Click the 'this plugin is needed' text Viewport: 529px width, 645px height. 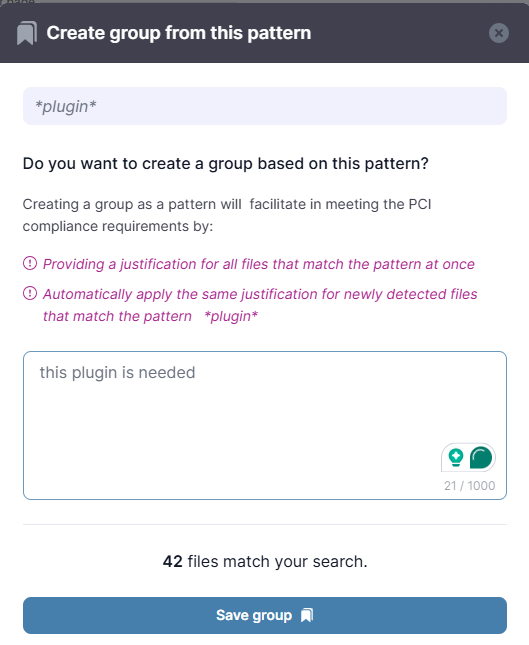click(117, 373)
